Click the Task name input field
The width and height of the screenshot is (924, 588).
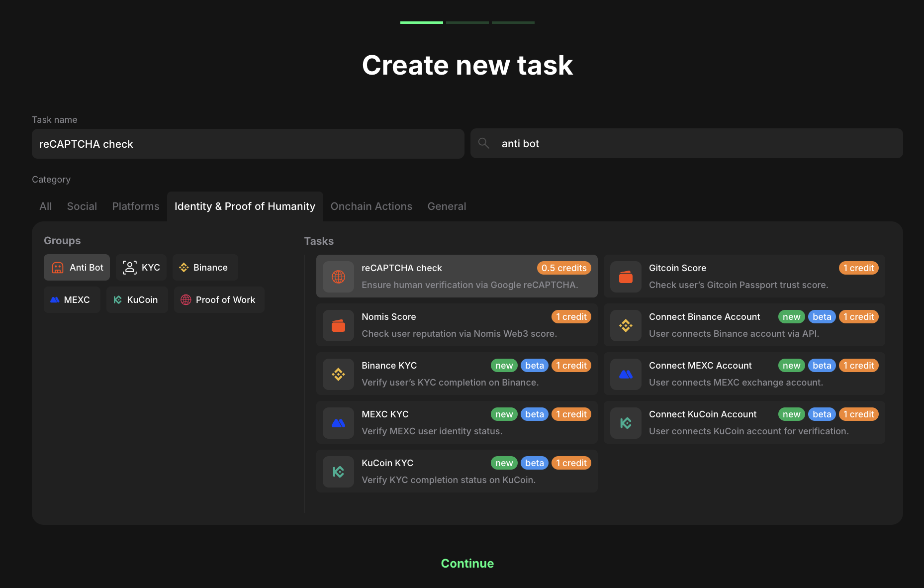(x=248, y=144)
